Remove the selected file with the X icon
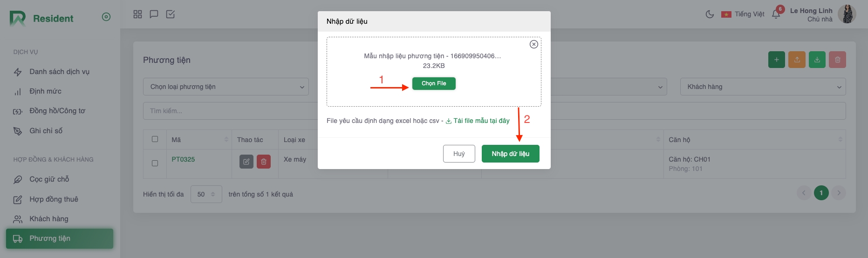Image resolution: width=868 pixels, height=258 pixels. click(534, 44)
